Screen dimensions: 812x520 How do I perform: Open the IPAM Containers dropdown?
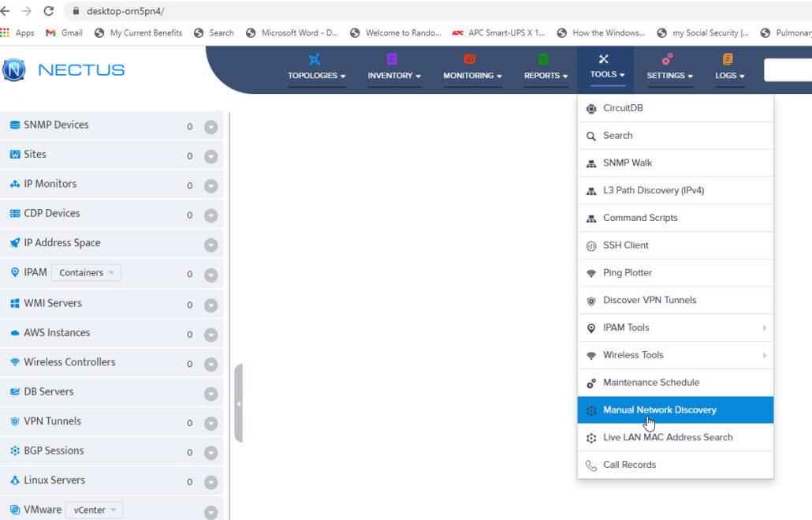coord(86,273)
